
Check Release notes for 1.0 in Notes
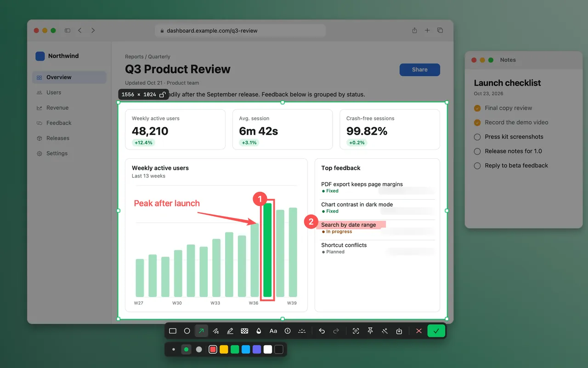click(x=477, y=151)
